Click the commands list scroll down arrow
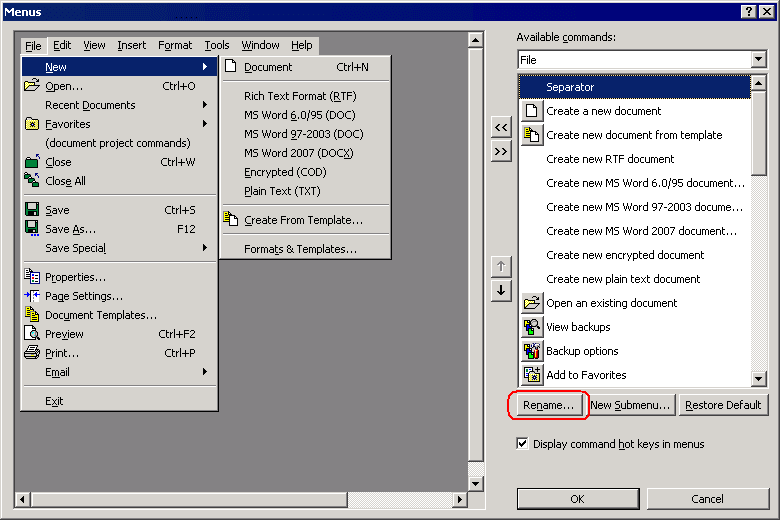 pyautogui.click(x=758, y=379)
